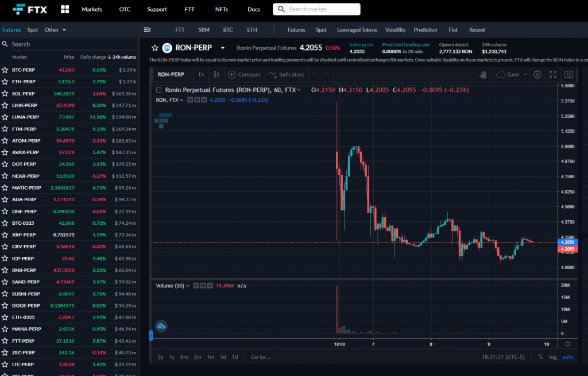This screenshot has height=376, width=588.
Task: Open the RON-PERP market selector arrow
Action: pos(223,48)
